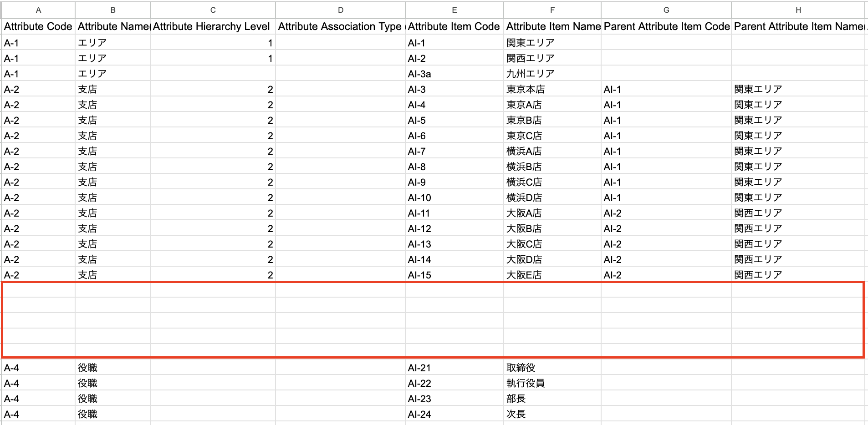
Task: Select column H header
Action: click(x=798, y=10)
